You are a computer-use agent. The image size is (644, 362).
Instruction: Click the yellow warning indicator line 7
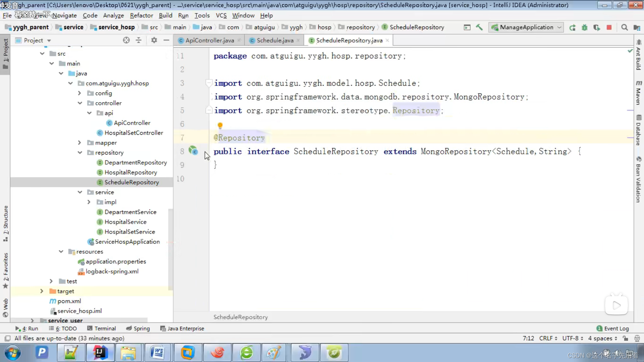point(219,125)
